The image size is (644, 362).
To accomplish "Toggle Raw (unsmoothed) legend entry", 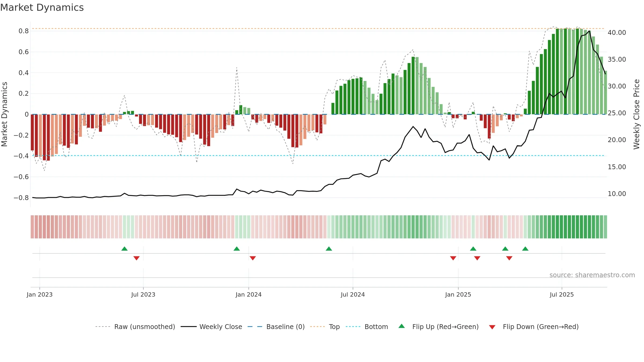I will pyautogui.click(x=135, y=327).
